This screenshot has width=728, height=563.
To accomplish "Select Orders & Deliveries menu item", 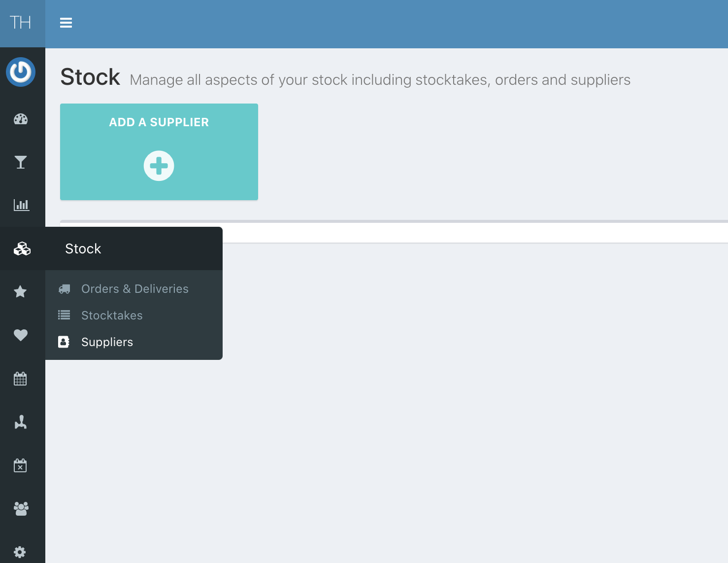I will [134, 289].
